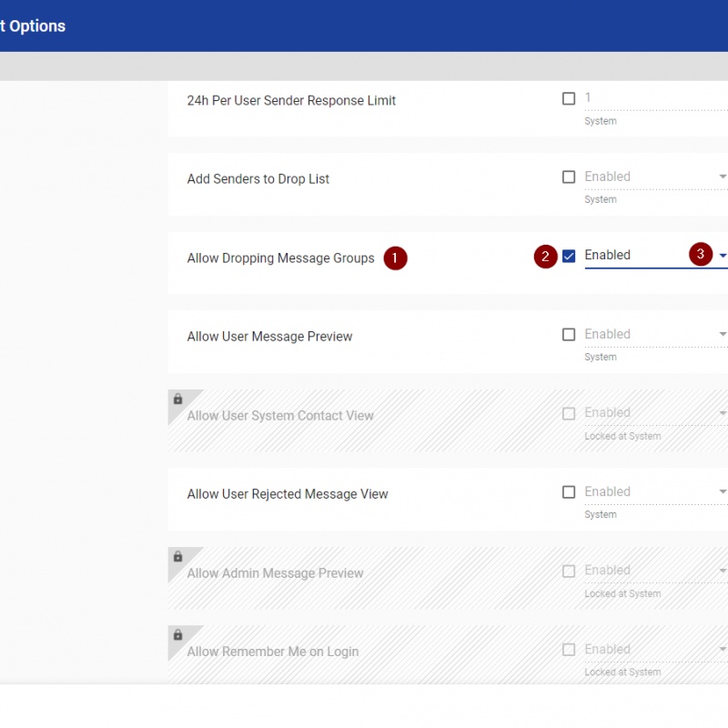This screenshot has width=728, height=728.
Task: Open Allow Dropping Message Groups dropdown arrow
Action: tap(723, 256)
